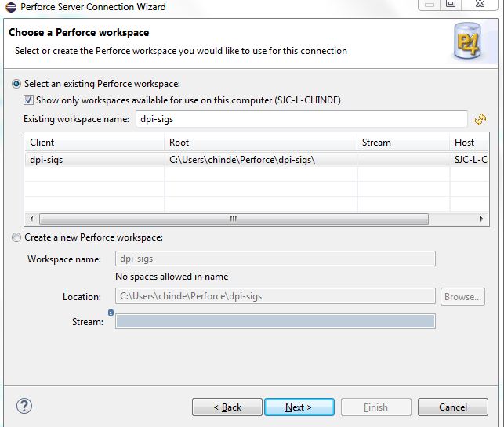Screen dimensions: 504x427
Task: Click the Back button
Action: [x=227, y=407]
